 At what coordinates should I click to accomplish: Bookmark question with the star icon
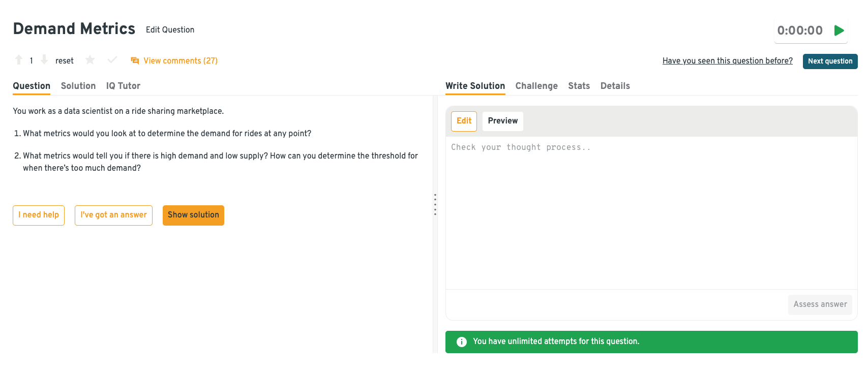tap(90, 60)
